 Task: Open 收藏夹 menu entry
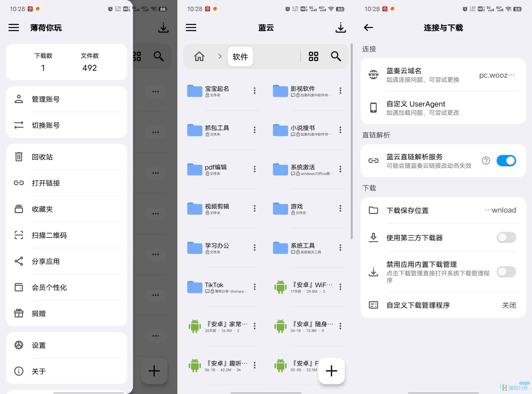coord(66,209)
